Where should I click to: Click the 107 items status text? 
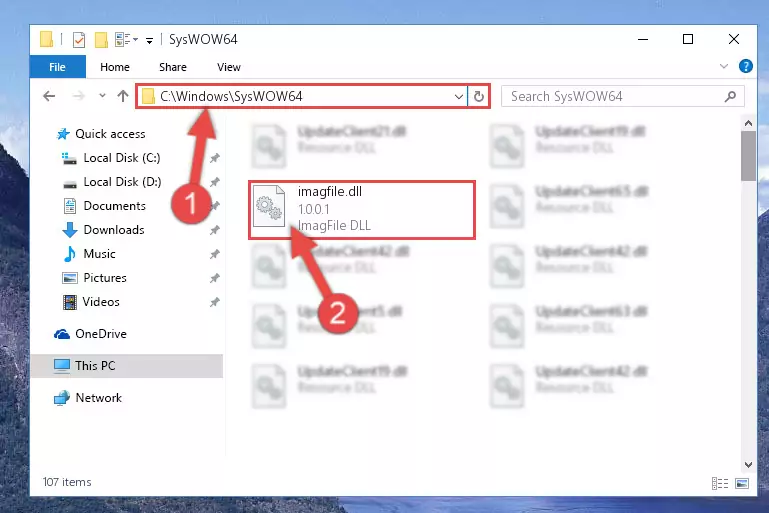click(67, 482)
